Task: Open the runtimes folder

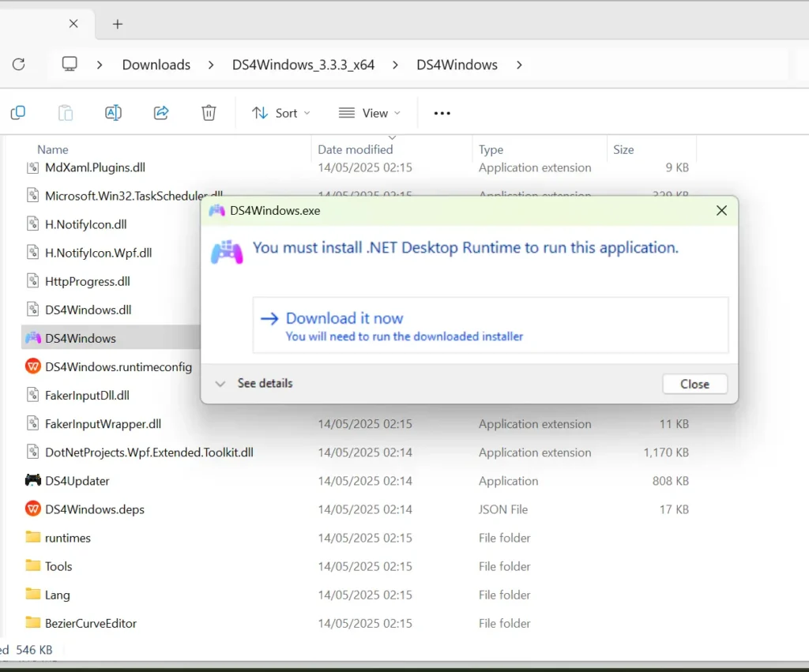Action: [67, 538]
